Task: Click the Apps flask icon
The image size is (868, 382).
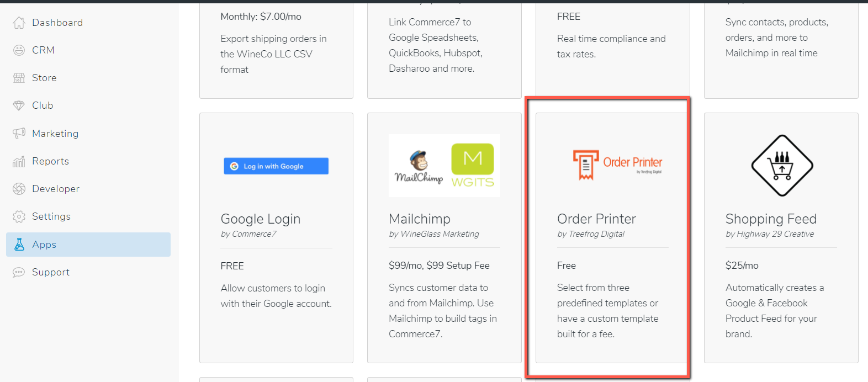Action: 19,245
